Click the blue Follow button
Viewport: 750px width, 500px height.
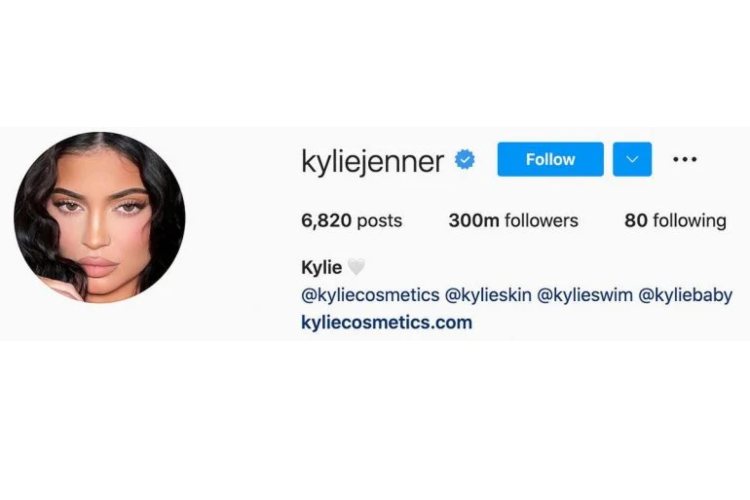tap(550, 159)
